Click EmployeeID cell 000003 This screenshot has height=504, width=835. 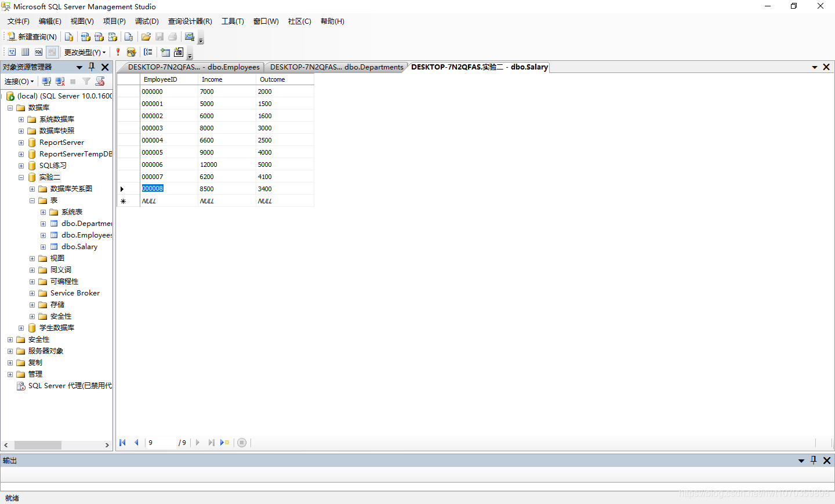point(169,128)
